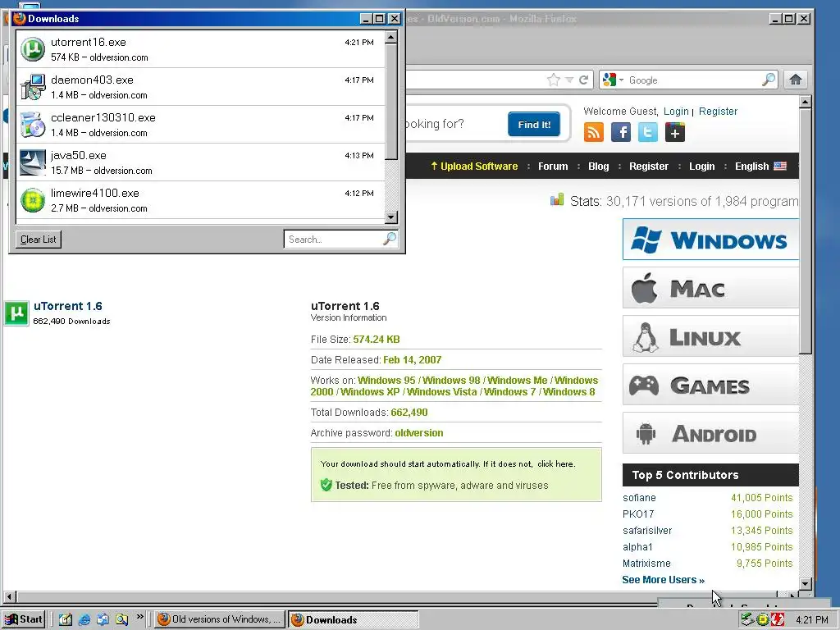Open the Forum menu item
The height and width of the screenshot is (630, 840).
[553, 166]
